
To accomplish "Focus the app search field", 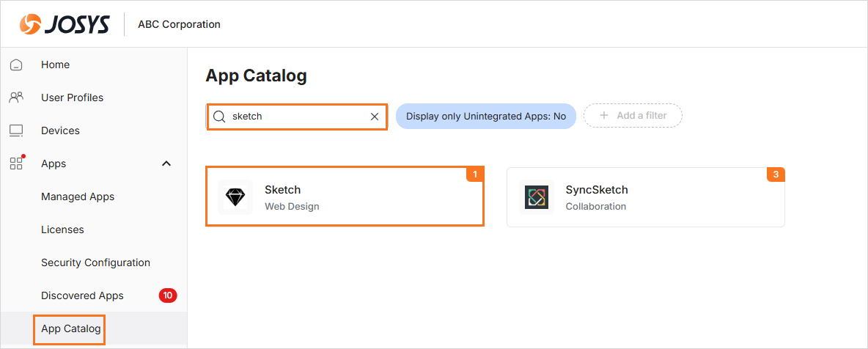I will point(297,117).
